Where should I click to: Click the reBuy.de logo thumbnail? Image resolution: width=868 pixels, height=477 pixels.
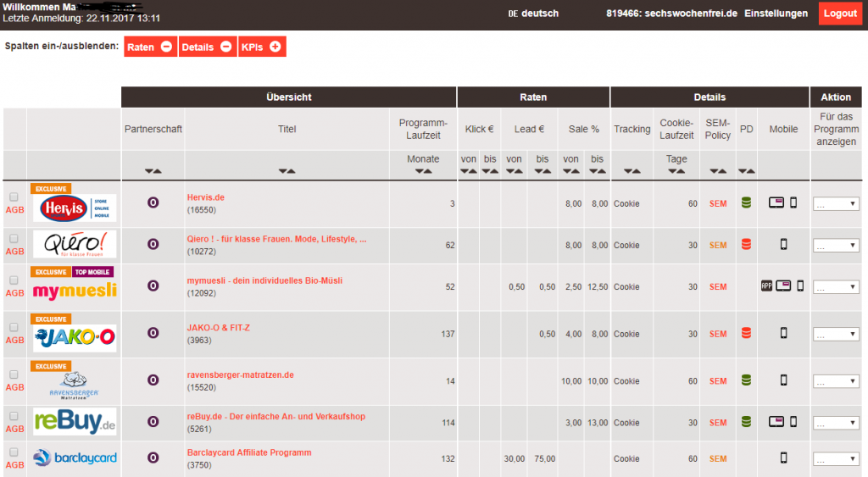coord(75,422)
